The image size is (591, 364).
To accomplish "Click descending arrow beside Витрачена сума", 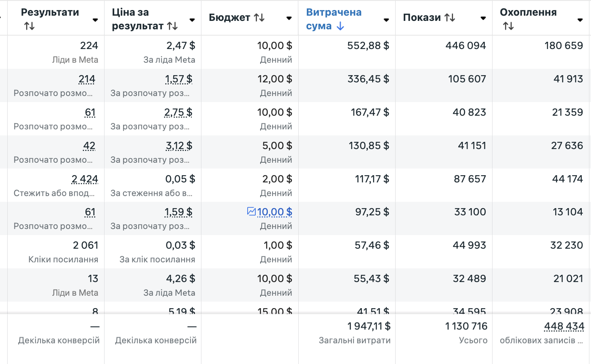I will [x=340, y=26].
